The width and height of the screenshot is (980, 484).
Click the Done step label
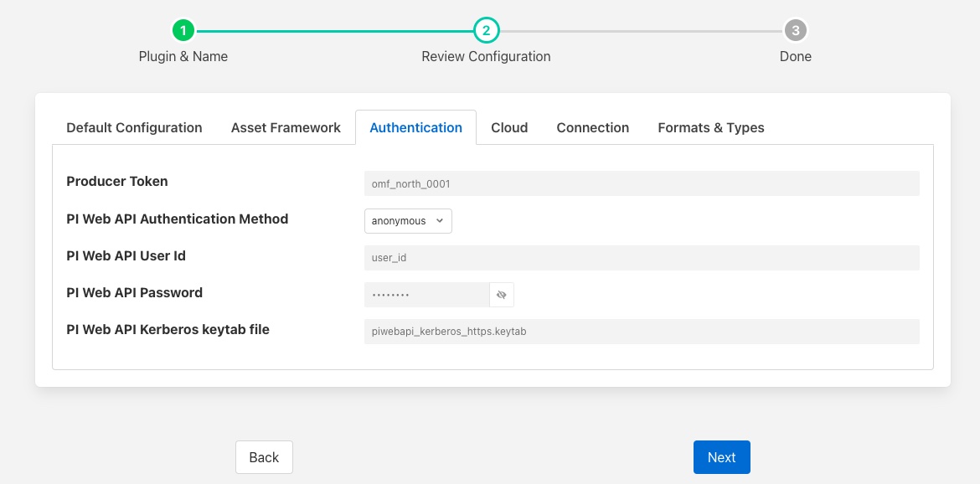click(x=795, y=57)
